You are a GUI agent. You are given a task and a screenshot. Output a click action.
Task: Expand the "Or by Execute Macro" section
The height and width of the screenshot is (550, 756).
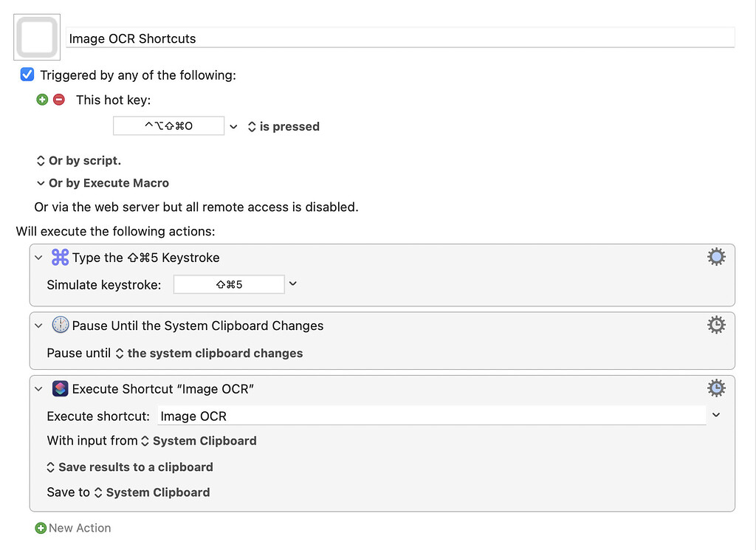41,183
